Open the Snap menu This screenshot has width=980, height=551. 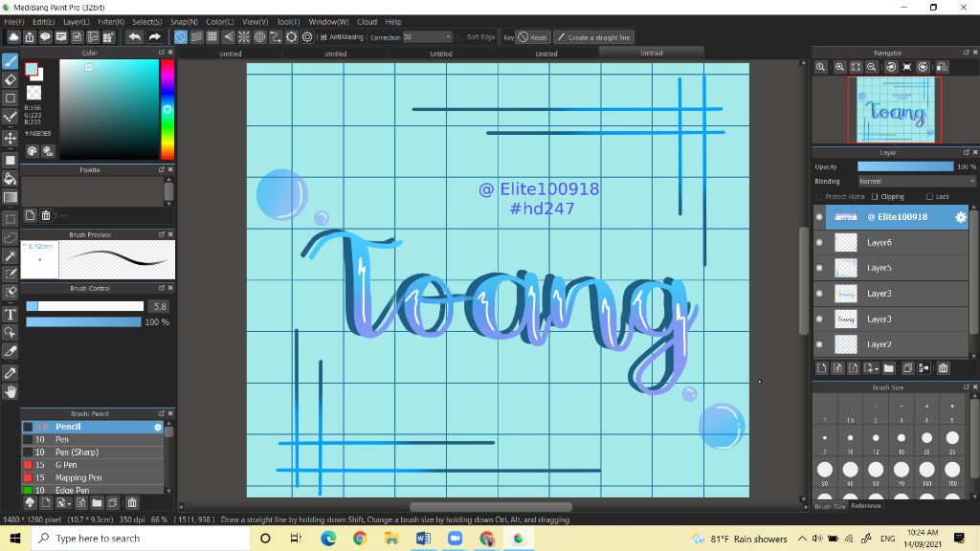click(184, 22)
